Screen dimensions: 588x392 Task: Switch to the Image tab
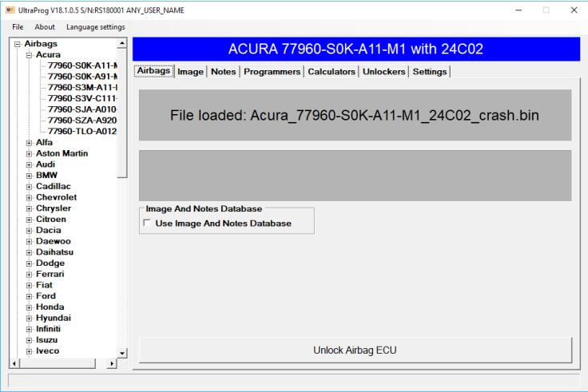[190, 72]
